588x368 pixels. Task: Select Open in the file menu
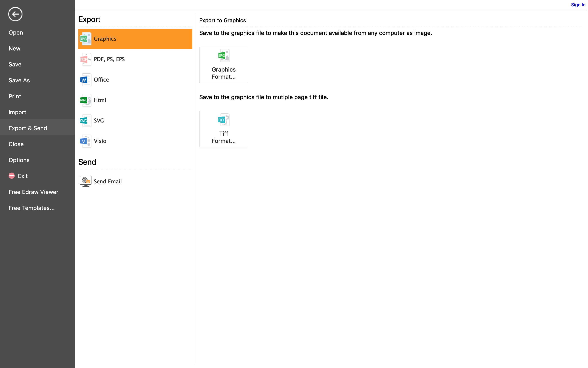(x=37, y=33)
